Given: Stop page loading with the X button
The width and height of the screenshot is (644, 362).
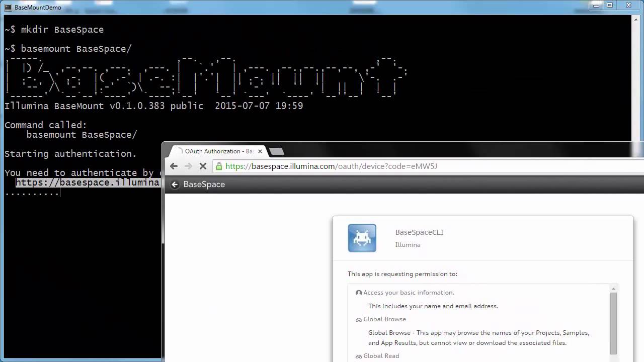Looking at the screenshot, I should coord(203,166).
